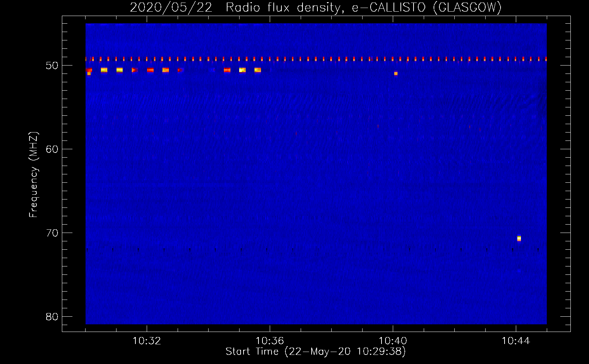
Task: Click the isolated bright burst near 71 MHz
Action: [x=519, y=238]
